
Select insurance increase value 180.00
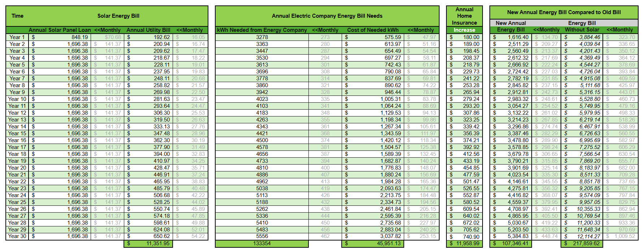(x=464, y=37)
